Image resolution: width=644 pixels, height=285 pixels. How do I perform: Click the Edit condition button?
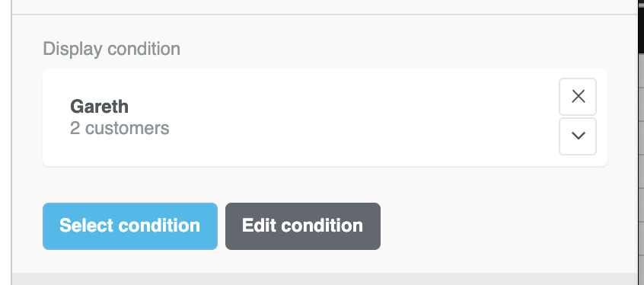click(303, 226)
